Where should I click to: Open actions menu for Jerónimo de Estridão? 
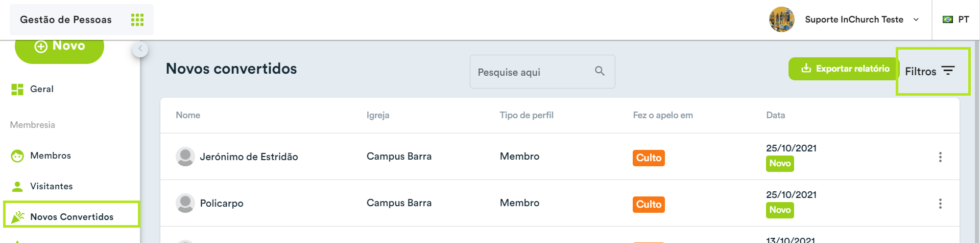940,157
